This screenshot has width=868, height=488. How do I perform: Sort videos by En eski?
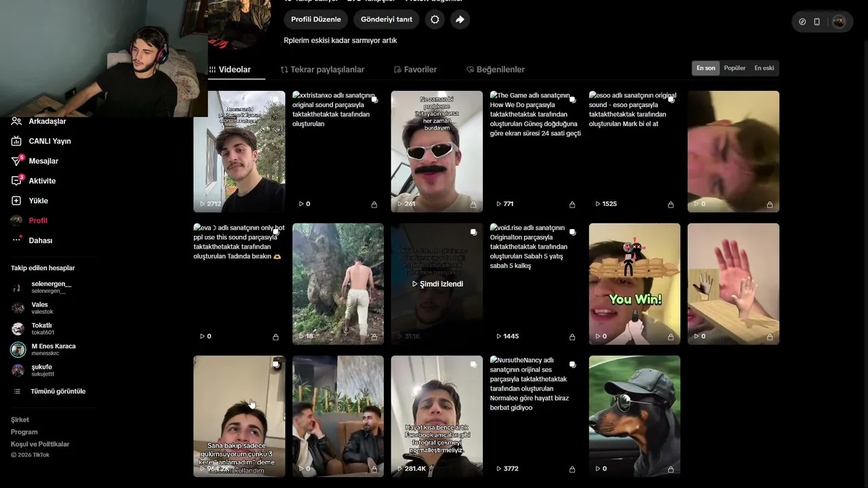(x=764, y=68)
